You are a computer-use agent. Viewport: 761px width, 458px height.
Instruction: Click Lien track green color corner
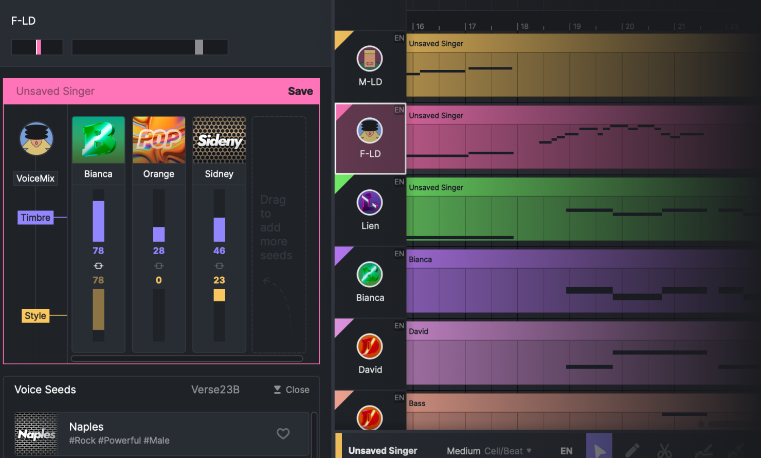point(342,182)
